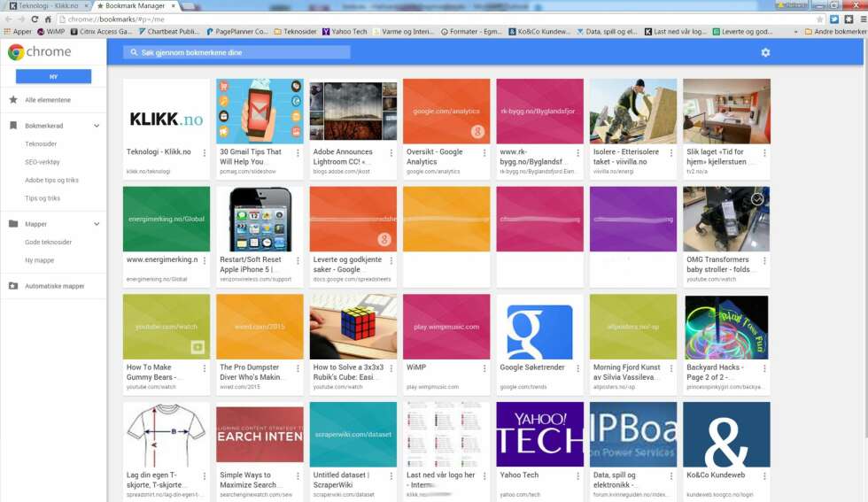This screenshot has width=868, height=502.
Task: Click the star icon beside Alle elementene
Action: pos(13,100)
